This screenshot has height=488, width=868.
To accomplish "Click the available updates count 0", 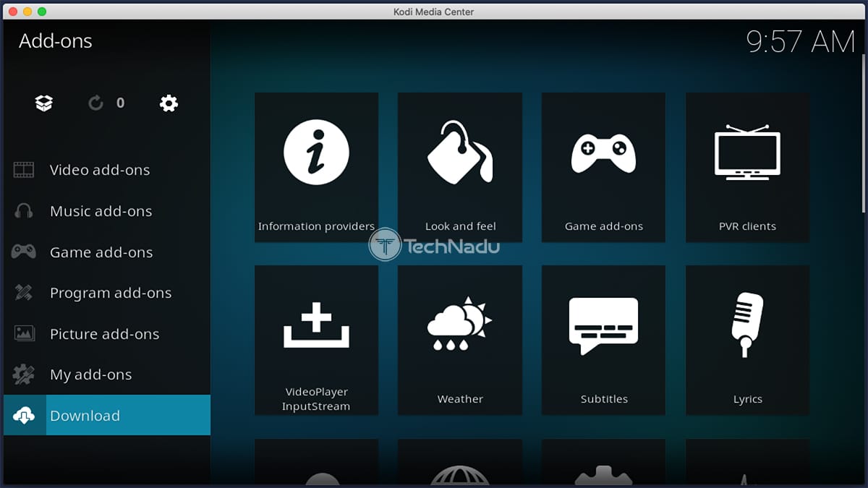I will coord(120,103).
